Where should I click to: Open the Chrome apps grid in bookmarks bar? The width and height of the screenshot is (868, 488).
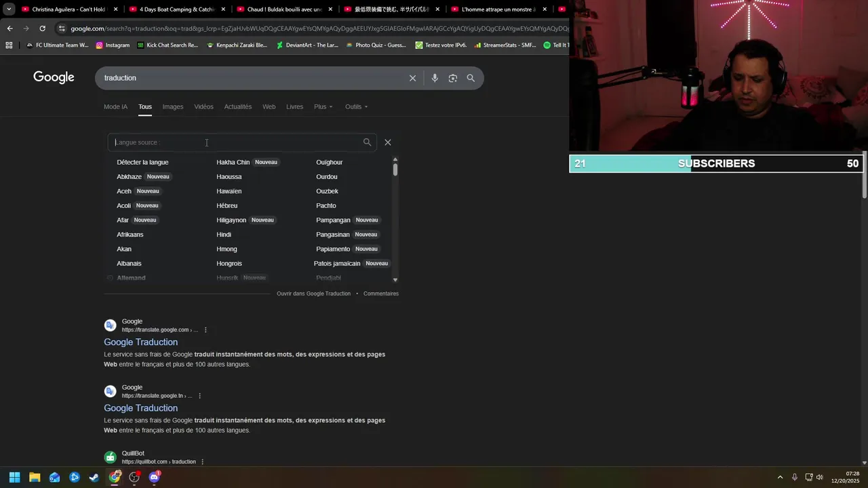[9, 45]
